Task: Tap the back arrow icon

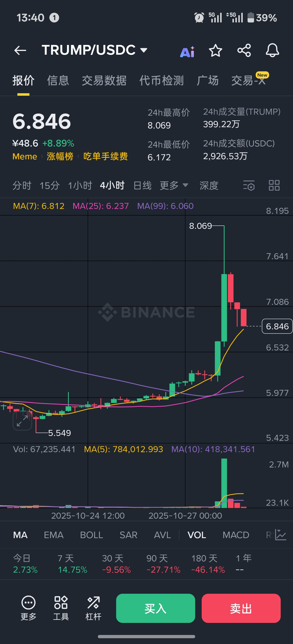Action: pyautogui.click(x=20, y=51)
